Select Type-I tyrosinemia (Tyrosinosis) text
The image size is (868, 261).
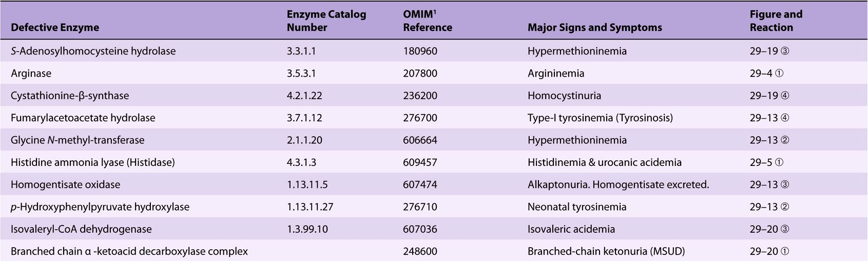point(600,118)
